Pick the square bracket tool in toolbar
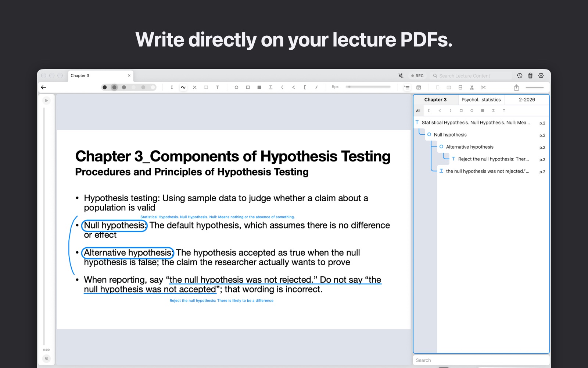Screen dimensions: 588x368 [305, 87]
